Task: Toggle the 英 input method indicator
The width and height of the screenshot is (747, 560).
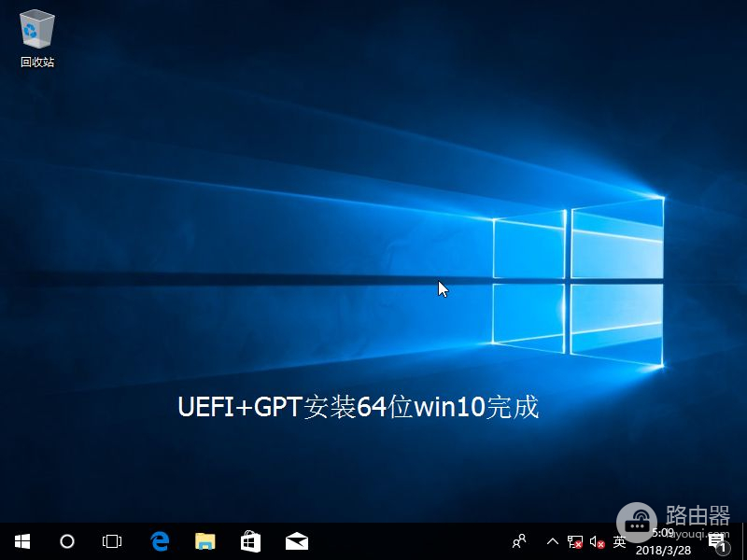Action: click(619, 541)
